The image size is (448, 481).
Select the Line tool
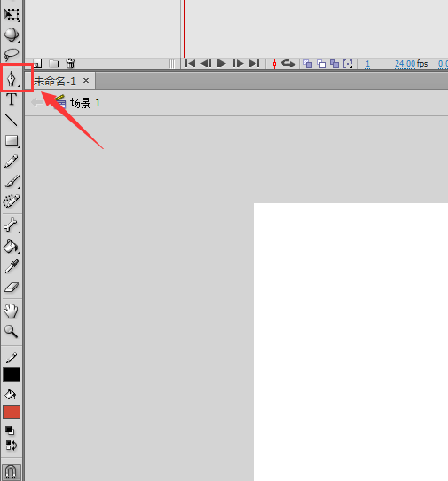pyautogui.click(x=12, y=120)
